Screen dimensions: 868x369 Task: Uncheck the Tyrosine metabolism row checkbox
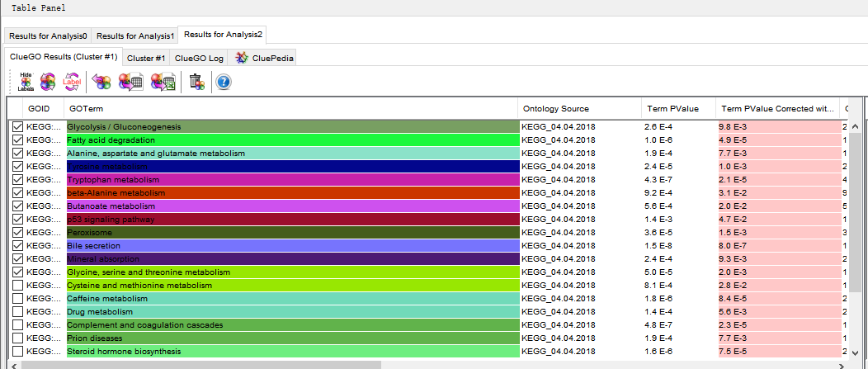pyautogui.click(x=17, y=166)
